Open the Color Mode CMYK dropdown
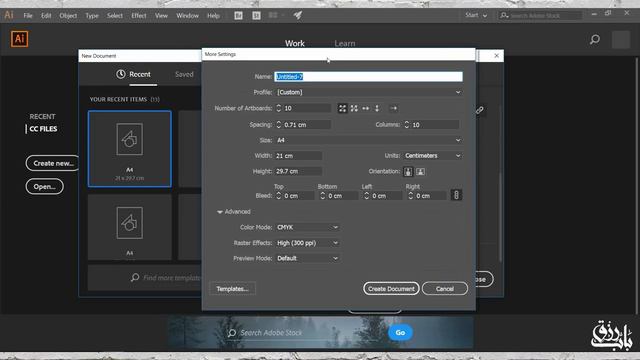The width and height of the screenshot is (640, 360). (307, 227)
